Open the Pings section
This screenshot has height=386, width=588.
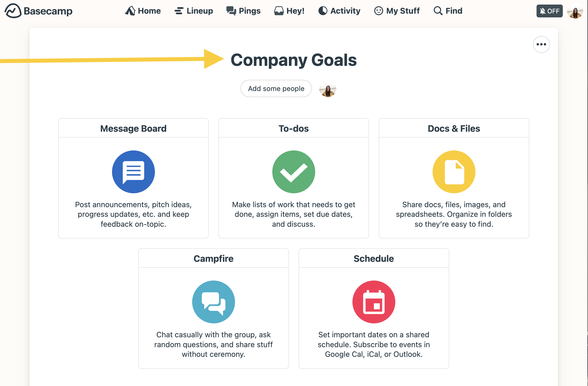tap(244, 11)
